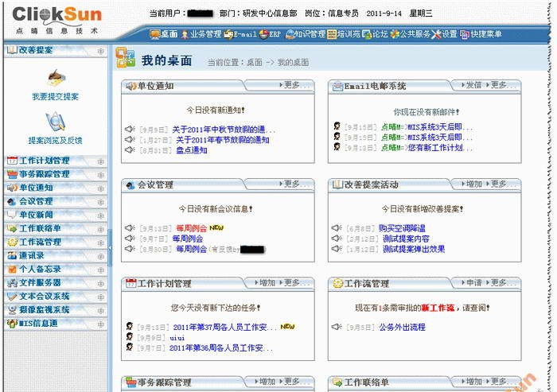The height and width of the screenshot is (392, 557).
Task: Click the 业务管理 person icon
Action: pyautogui.click(x=185, y=34)
